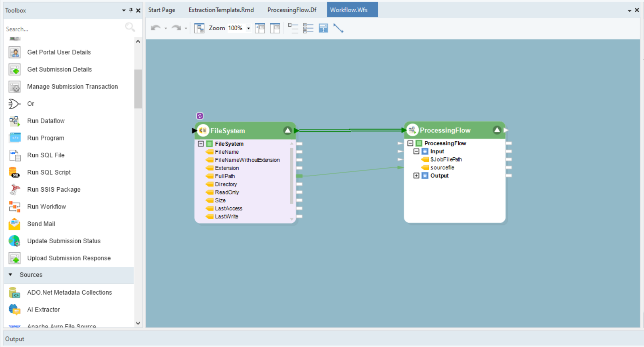Click the purple loop icon above FileSystem
The image size is (644, 347).
pyautogui.click(x=200, y=116)
